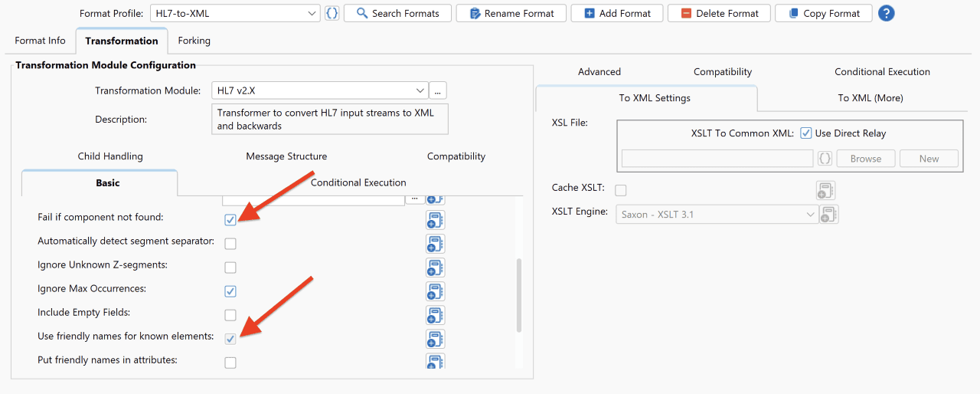Click the Search Formats button
The width and height of the screenshot is (980, 394).
398,13
